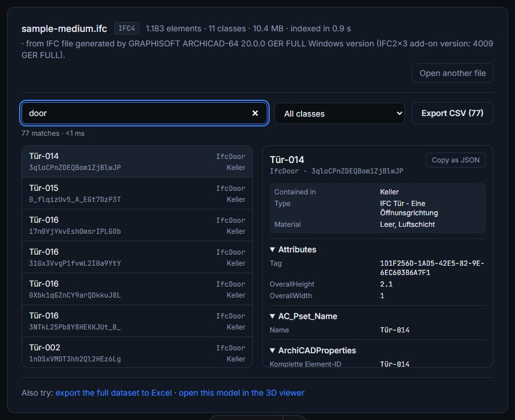
Task: Collapse the AC_Pset_Name section
Action: pyautogui.click(x=303, y=316)
